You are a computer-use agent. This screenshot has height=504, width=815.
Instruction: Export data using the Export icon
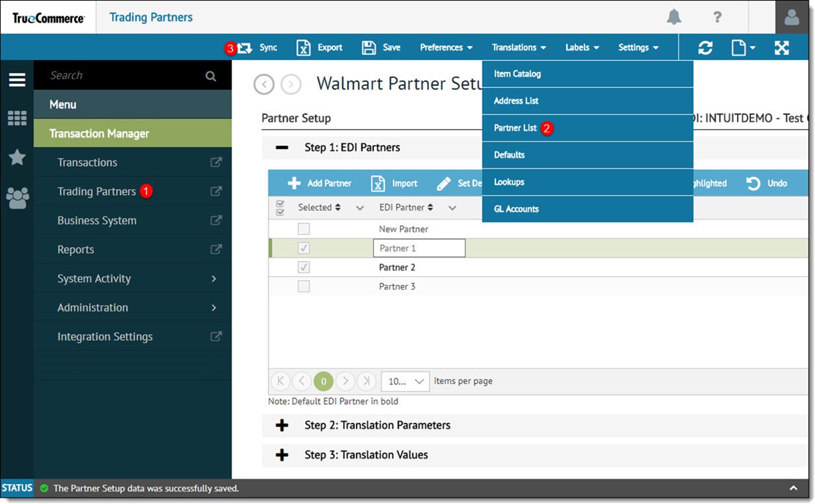[304, 47]
